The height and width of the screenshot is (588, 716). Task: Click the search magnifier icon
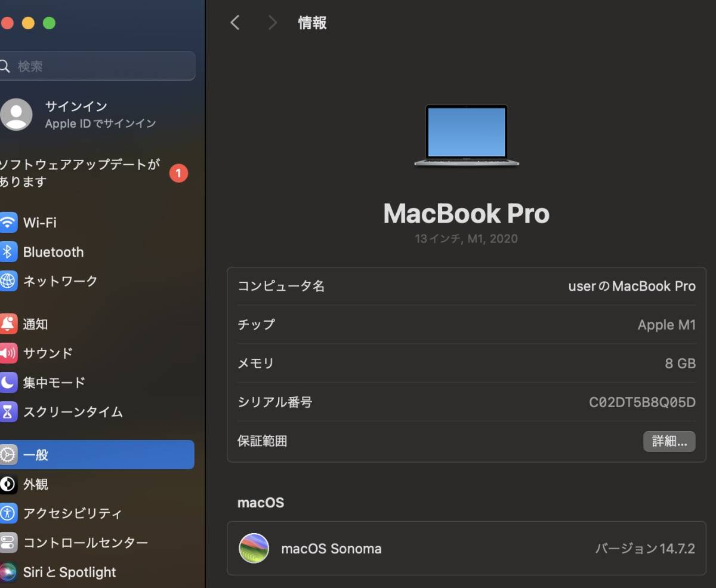pos(5,66)
